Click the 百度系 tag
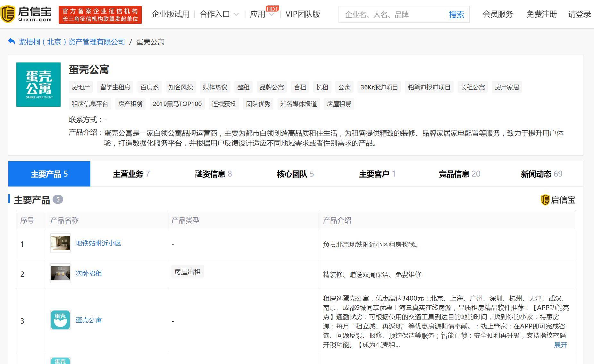This screenshot has width=594, height=364. point(150,87)
